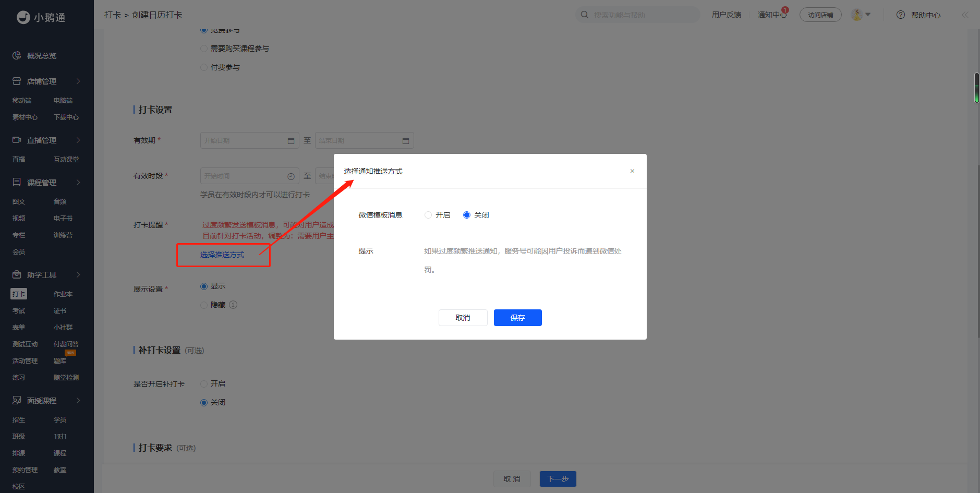
Task: Click 取消 in the dialog
Action: point(463,318)
